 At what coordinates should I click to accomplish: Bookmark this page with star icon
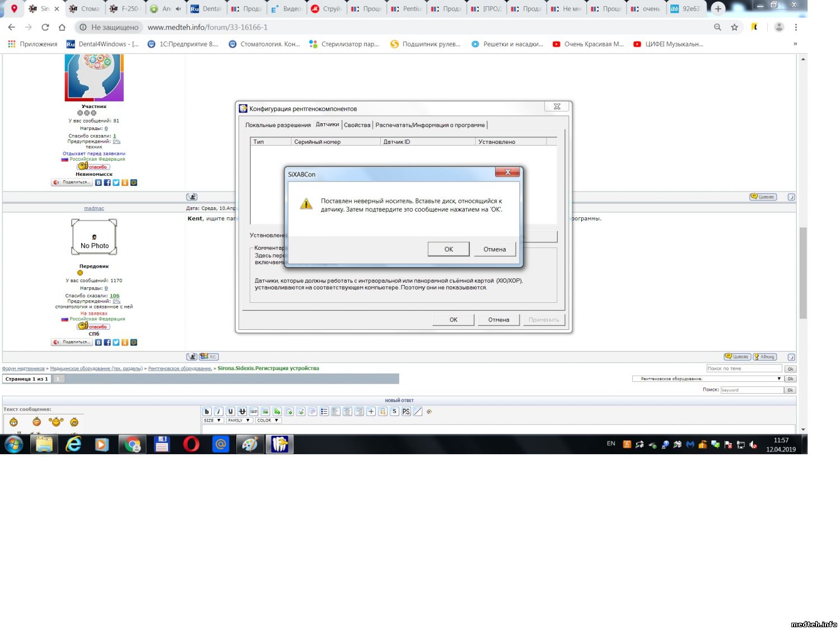point(734,27)
